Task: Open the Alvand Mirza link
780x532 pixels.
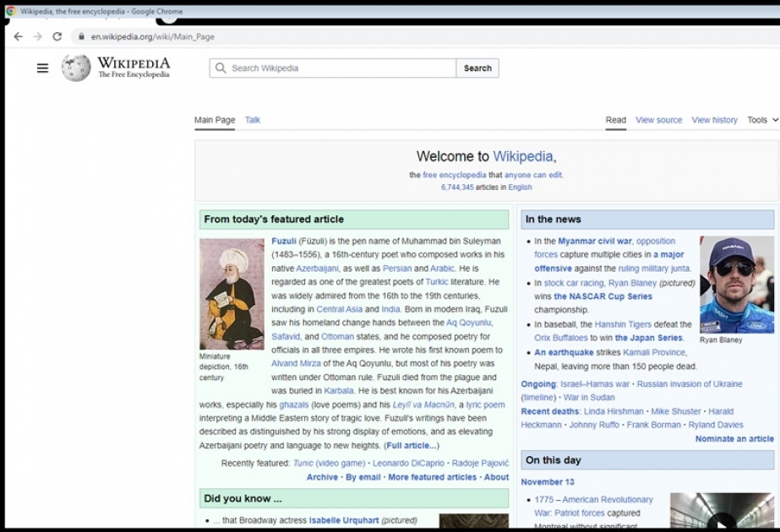Action: tap(296, 363)
